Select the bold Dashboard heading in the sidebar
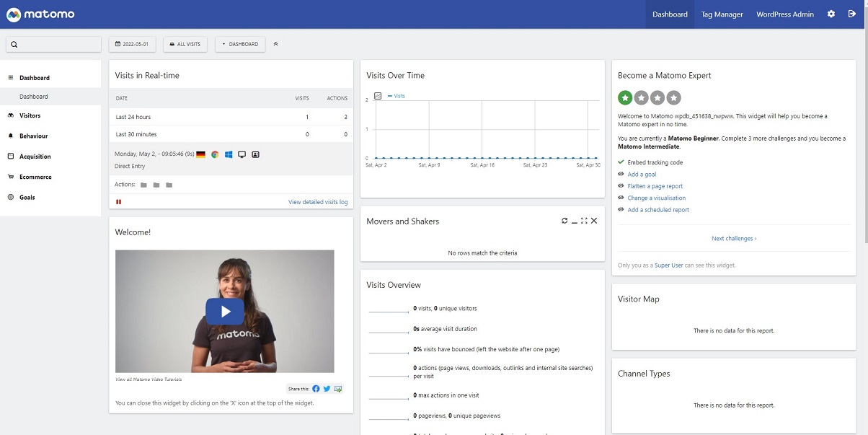Image resolution: width=868 pixels, height=435 pixels. [35, 78]
